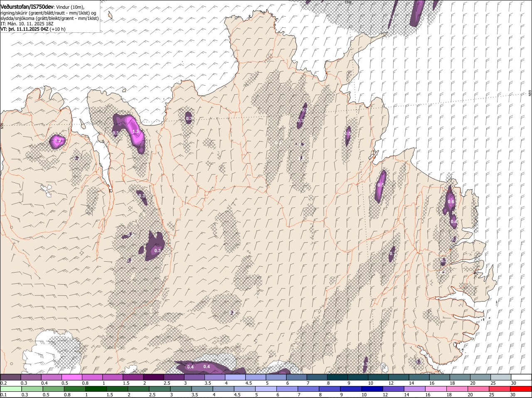This screenshot has height=398, width=532.
Task: Click the 1.2 precipitation value on the map
Action: (58, 141)
